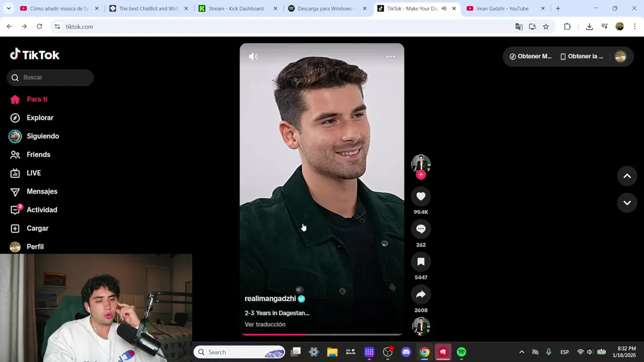
Task: Like the video with the heart icon
Action: pos(421,197)
